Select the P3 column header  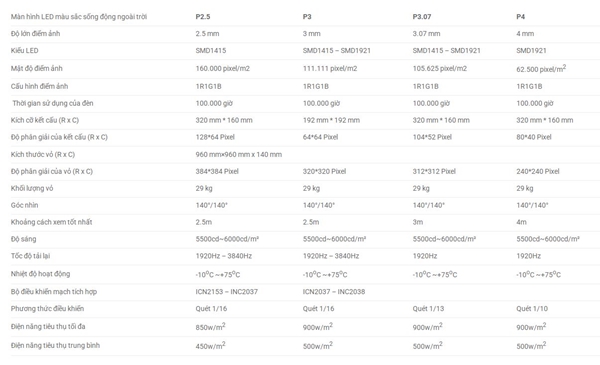pyautogui.click(x=307, y=17)
